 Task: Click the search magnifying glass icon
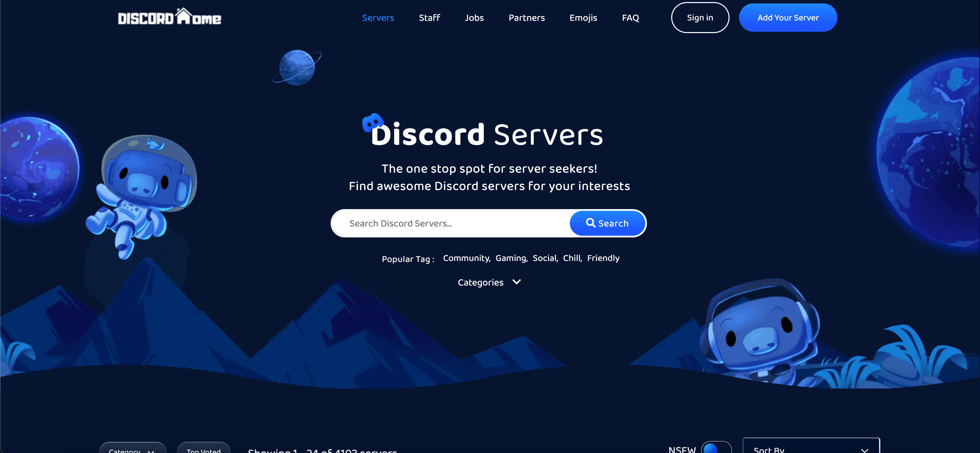(591, 223)
